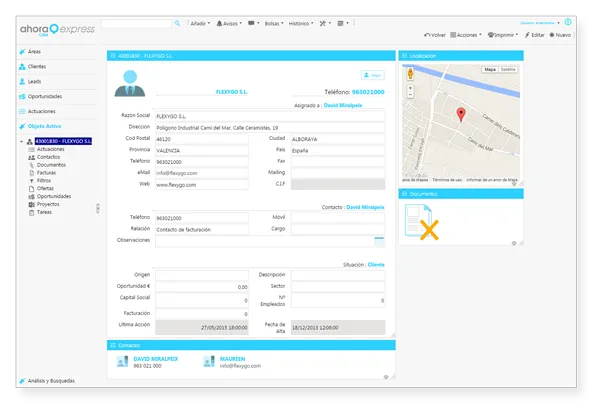
Task: Open the Imprimir print menu
Action: tap(503, 35)
